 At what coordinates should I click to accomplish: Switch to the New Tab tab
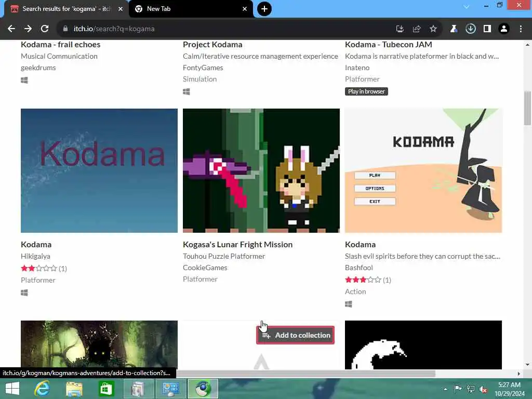click(x=191, y=9)
